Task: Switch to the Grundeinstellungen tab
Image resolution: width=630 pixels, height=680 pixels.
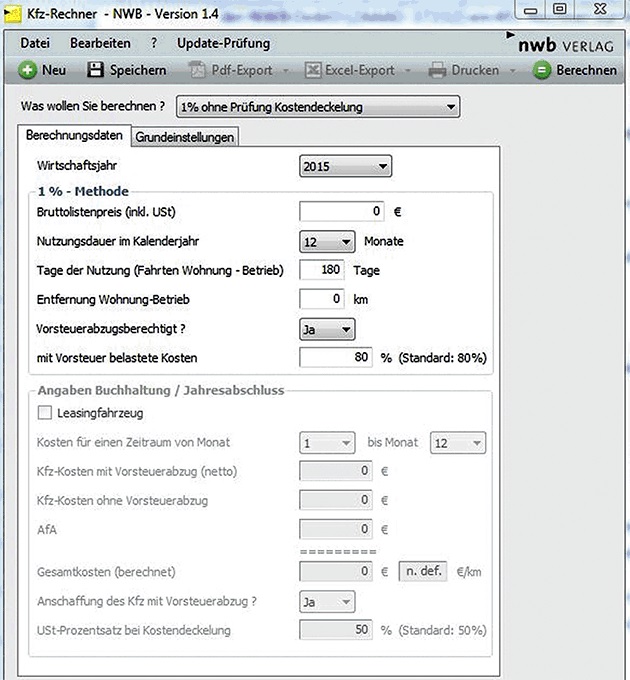Action: (185, 137)
